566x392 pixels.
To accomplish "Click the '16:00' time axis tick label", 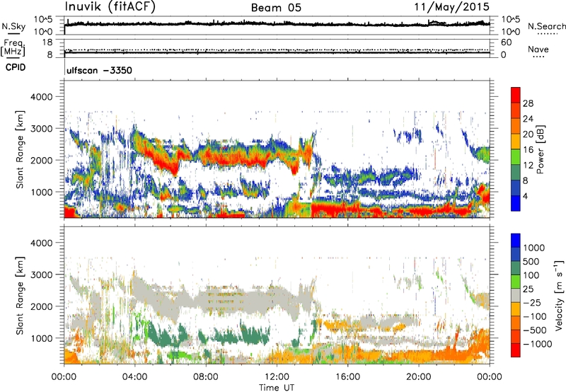I will 347,377.
